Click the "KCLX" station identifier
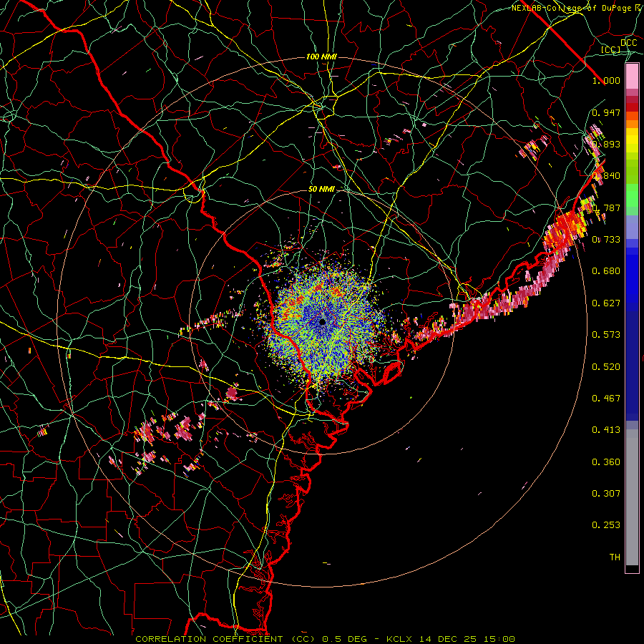 pyautogui.click(x=401, y=639)
